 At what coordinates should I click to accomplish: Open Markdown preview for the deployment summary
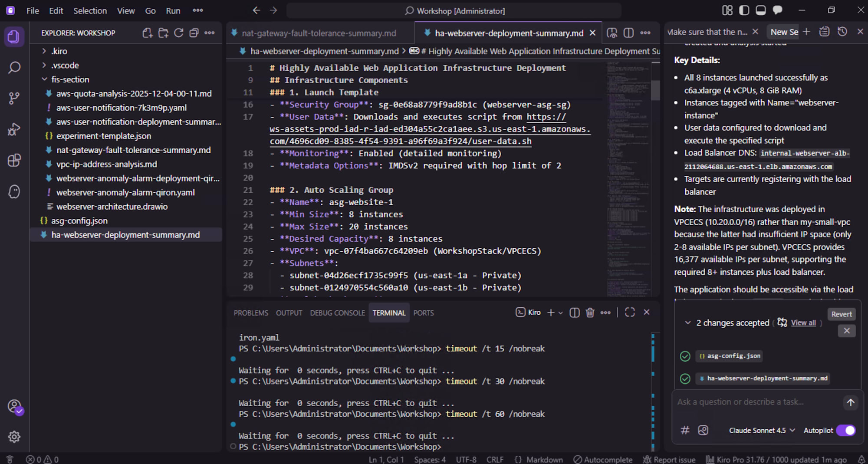coord(613,33)
